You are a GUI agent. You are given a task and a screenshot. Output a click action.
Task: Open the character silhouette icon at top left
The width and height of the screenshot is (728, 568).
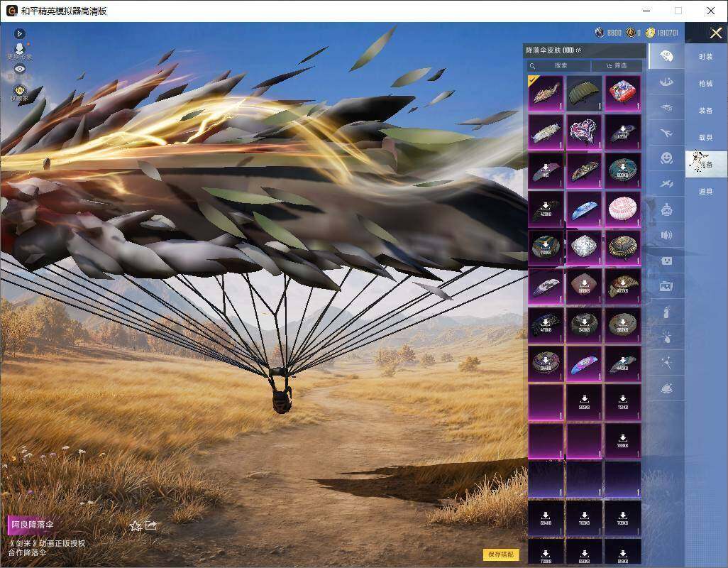(x=19, y=49)
